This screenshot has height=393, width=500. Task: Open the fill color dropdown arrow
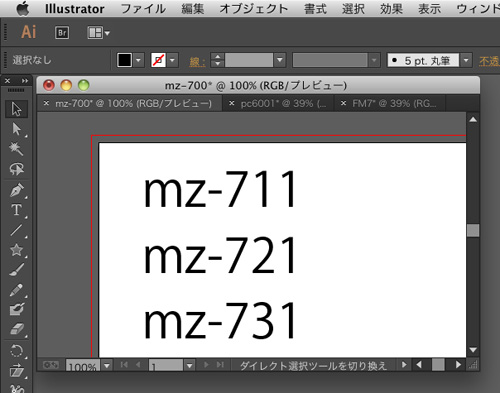(x=138, y=60)
